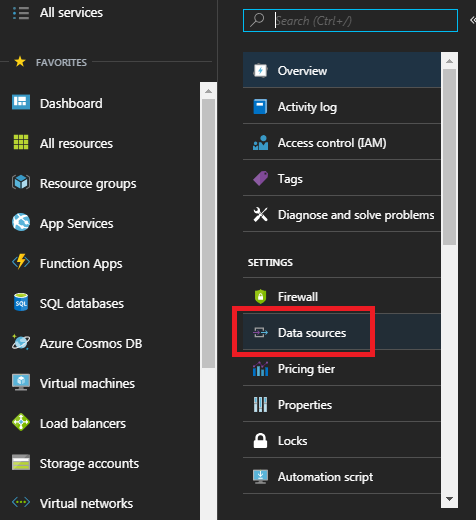The height and width of the screenshot is (520, 476).
Task: Open Automation script
Action: coord(342,476)
